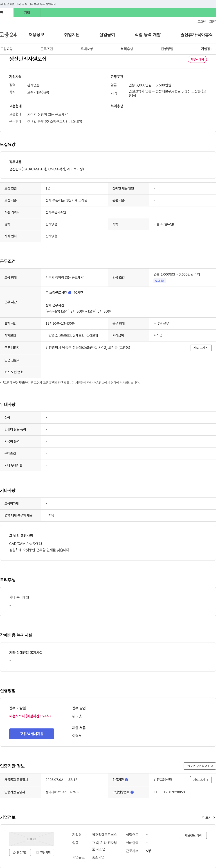
Task: Click the help icon next to 구인인증번호
Action: click(132, 792)
